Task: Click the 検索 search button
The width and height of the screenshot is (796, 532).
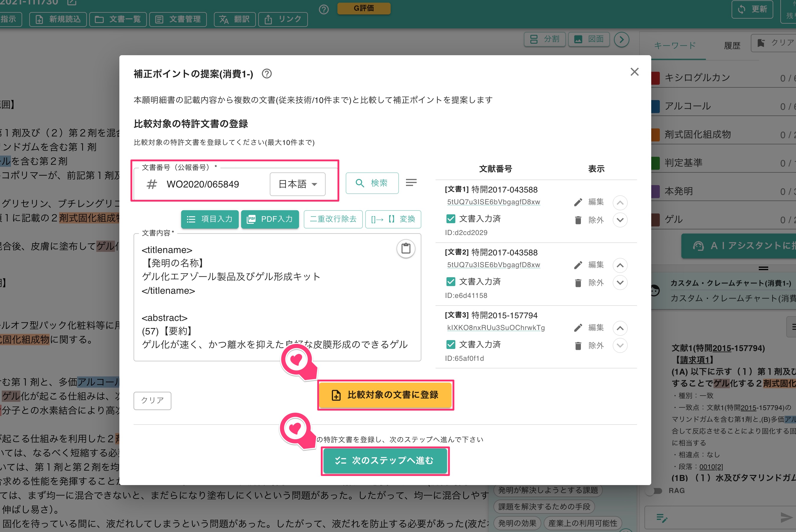Action: [372, 183]
